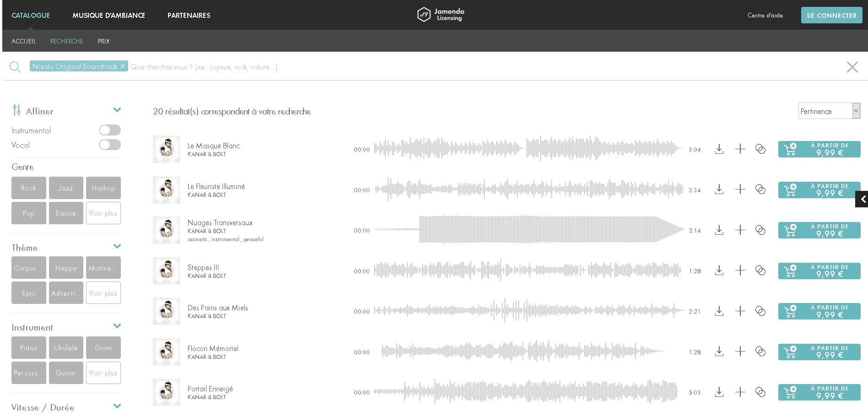Screen dimensions: 868x417
Task: Find tracks similar to Nuages Transversaux
Action: coord(760,230)
